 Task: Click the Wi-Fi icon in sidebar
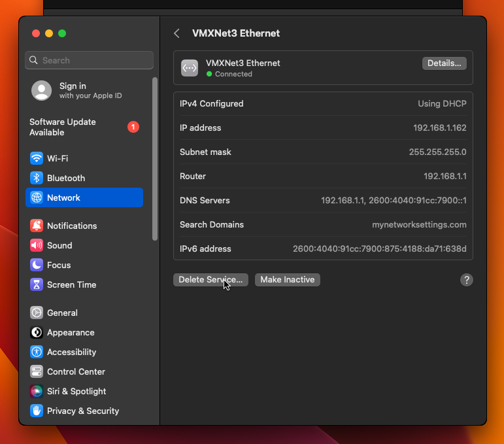(37, 158)
